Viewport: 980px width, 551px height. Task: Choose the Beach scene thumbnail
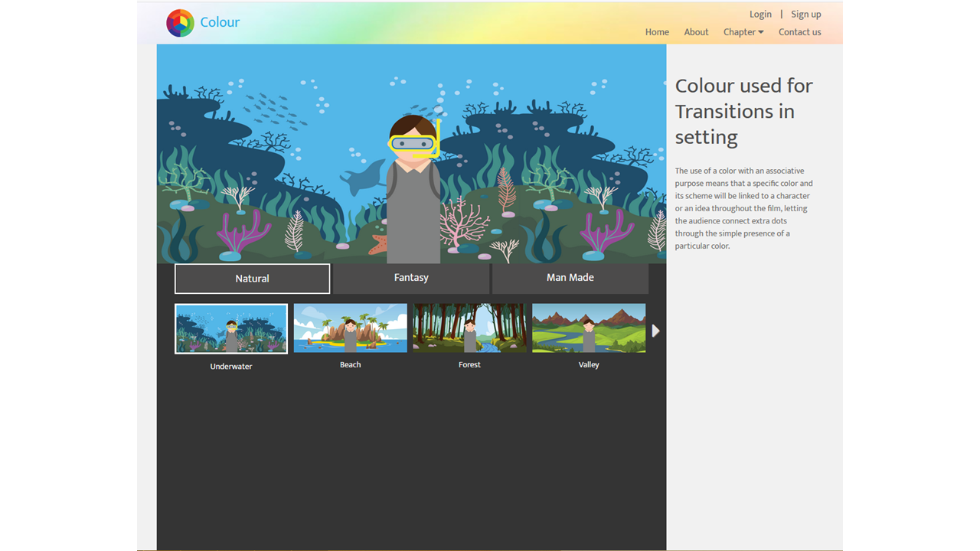point(350,328)
